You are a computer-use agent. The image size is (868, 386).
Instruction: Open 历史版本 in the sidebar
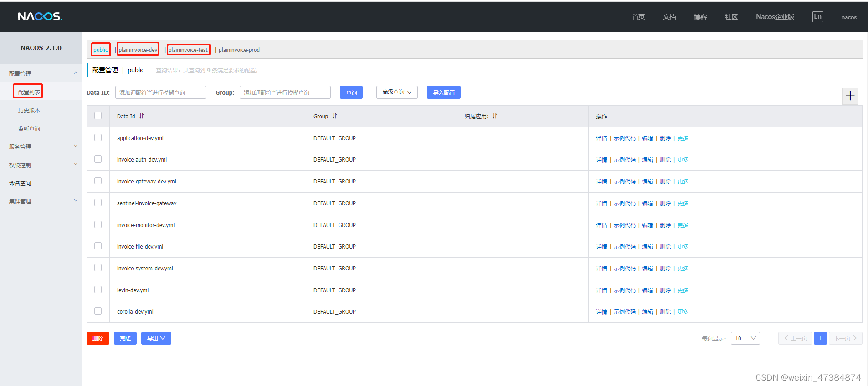pos(29,110)
